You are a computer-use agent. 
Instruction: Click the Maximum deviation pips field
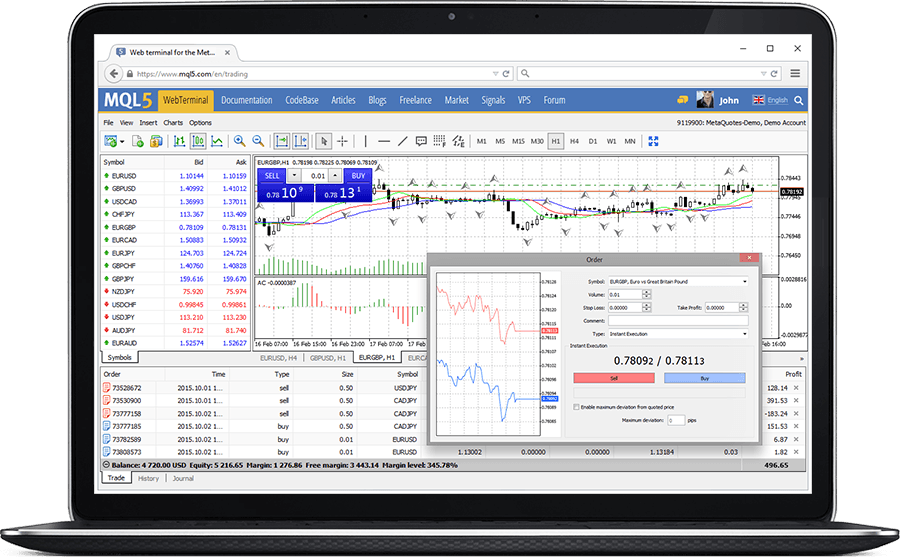click(676, 420)
